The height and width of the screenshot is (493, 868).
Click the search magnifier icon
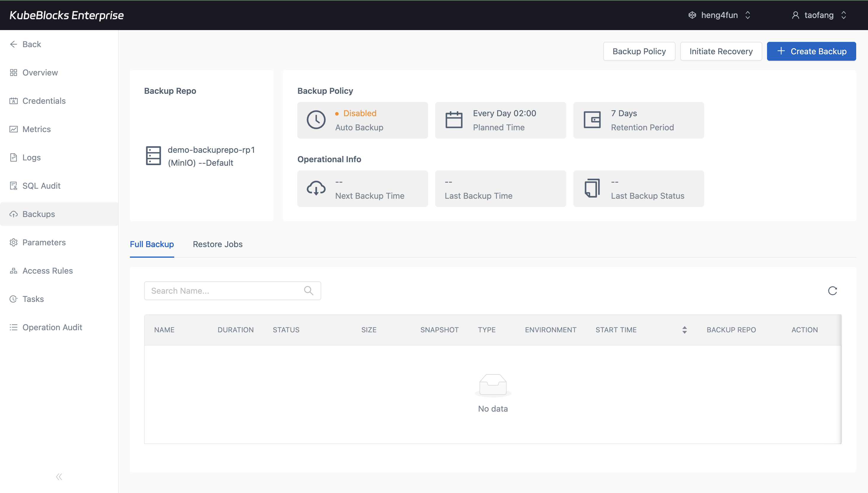point(309,290)
